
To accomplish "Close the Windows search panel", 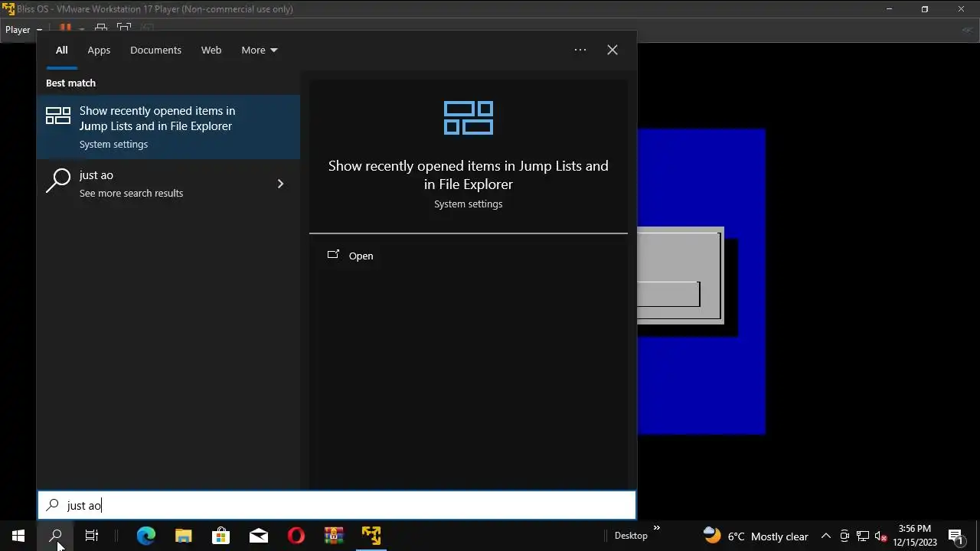I will coord(612,50).
